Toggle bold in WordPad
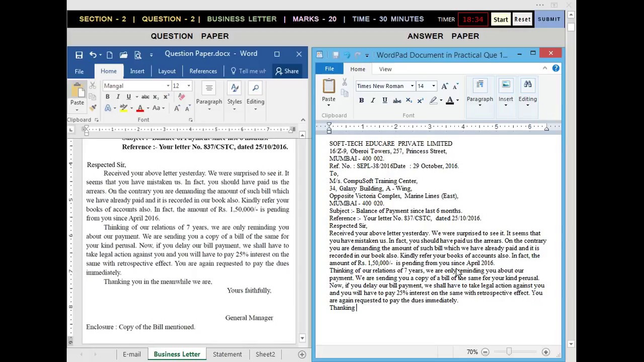The height and width of the screenshot is (362, 644). point(361,101)
